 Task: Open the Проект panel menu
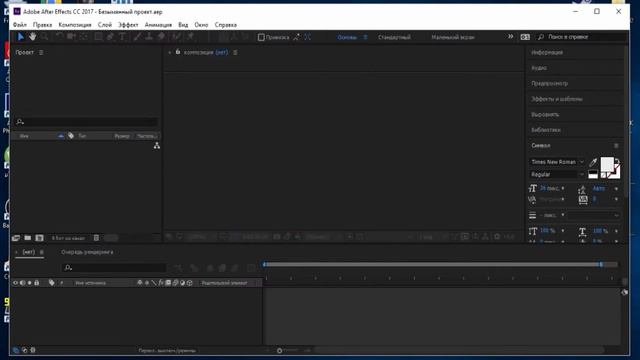[x=41, y=52]
